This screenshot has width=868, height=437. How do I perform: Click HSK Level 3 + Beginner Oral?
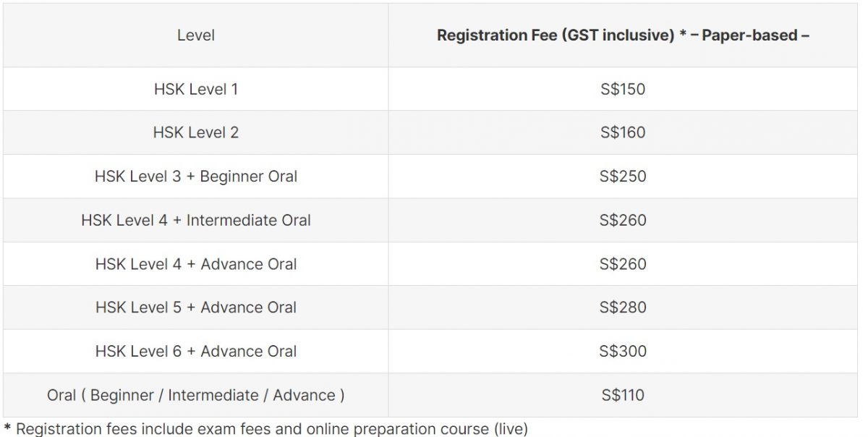(x=196, y=177)
